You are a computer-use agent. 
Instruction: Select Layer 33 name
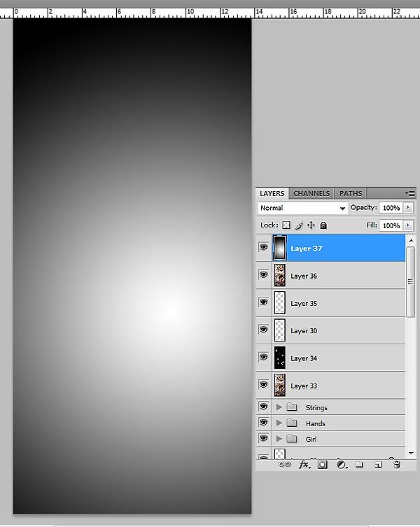304,386
